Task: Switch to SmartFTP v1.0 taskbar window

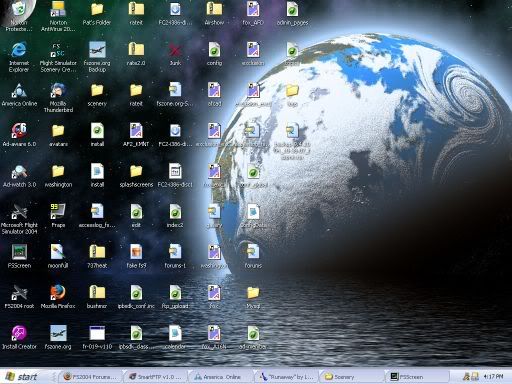Action: tap(156, 377)
